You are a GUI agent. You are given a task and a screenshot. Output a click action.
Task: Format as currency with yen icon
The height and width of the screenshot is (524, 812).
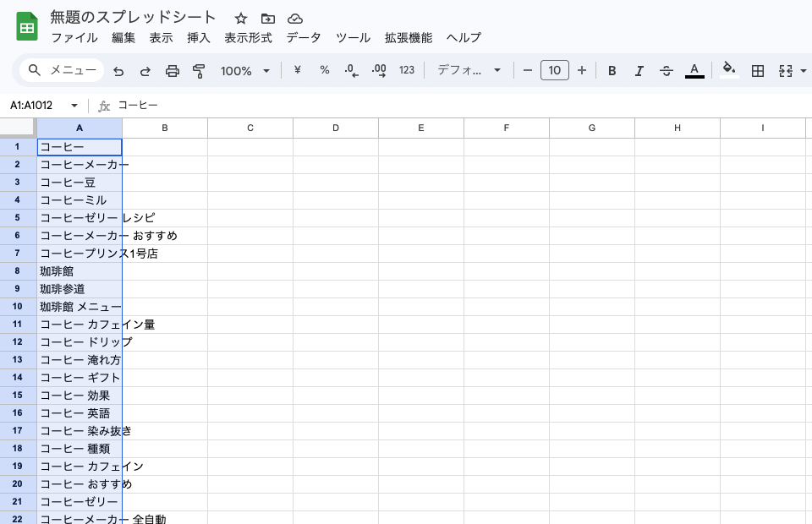tap(297, 70)
